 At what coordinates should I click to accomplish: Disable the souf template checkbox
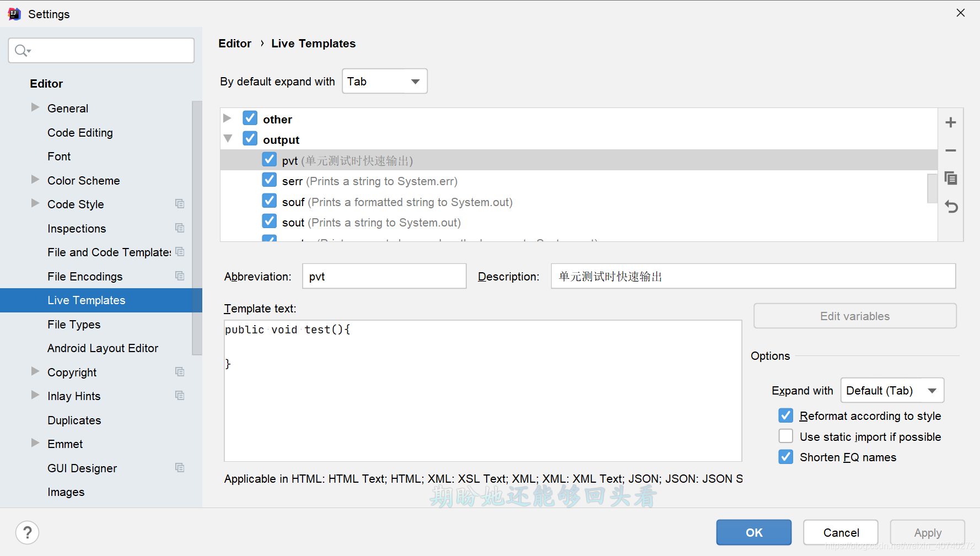[x=270, y=201]
